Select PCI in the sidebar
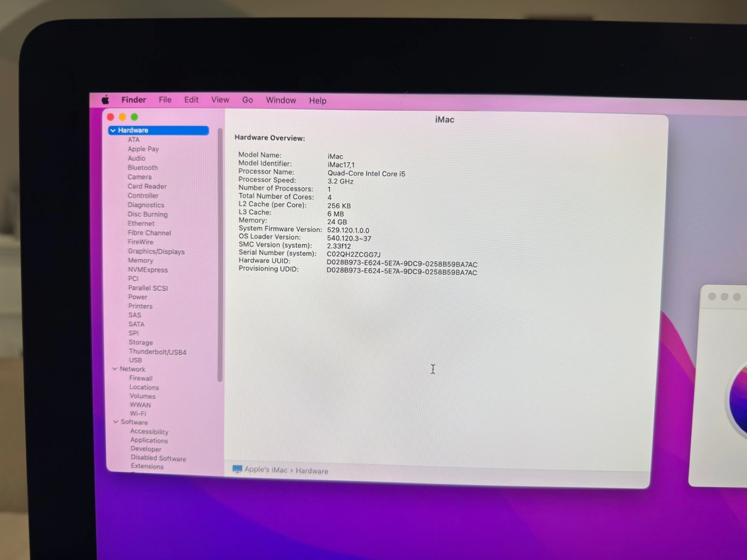Screen dimensions: 747x560 tap(133, 278)
